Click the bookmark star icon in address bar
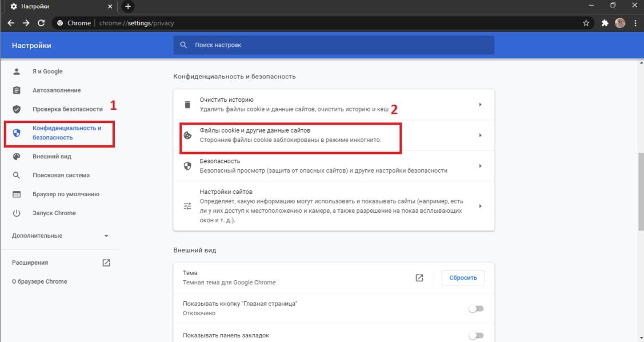The height and width of the screenshot is (342, 644). 586,23
